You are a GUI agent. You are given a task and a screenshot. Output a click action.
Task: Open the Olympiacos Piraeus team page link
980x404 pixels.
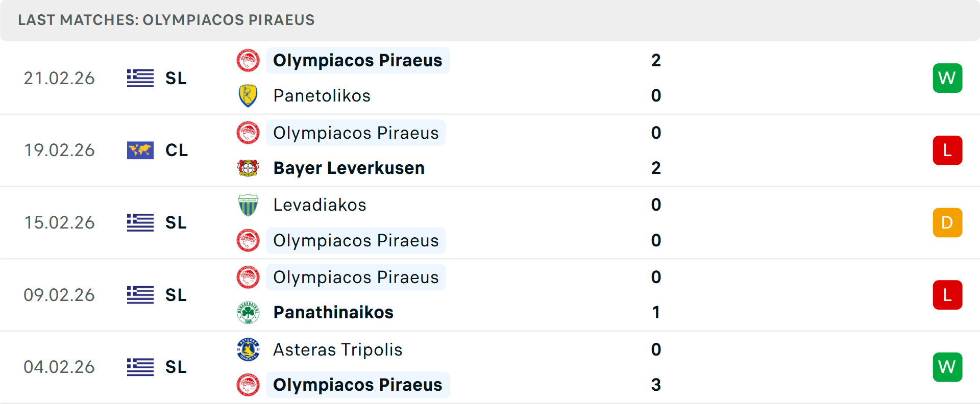(x=357, y=60)
